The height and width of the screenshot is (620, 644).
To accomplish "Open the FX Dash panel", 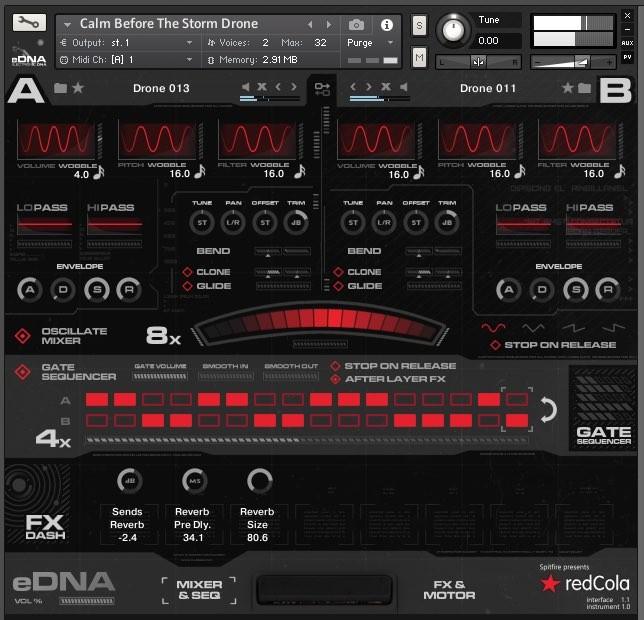I will pyautogui.click(x=44, y=527).
